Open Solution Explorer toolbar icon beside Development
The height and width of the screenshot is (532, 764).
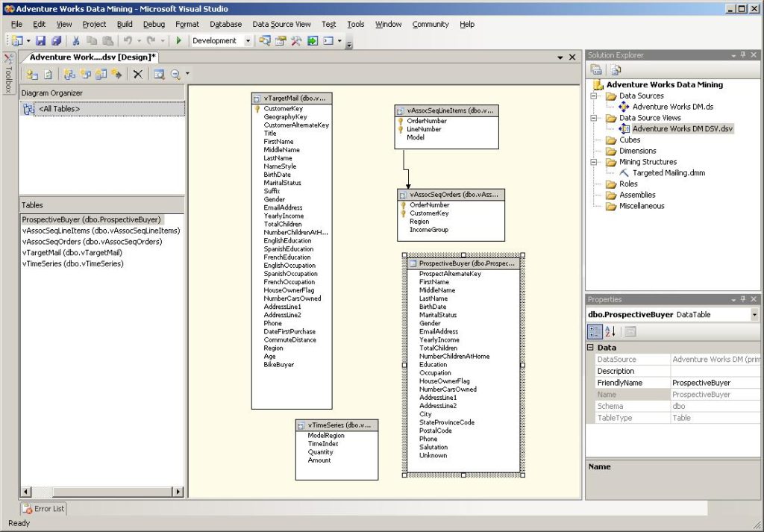(x=265, y=41)
